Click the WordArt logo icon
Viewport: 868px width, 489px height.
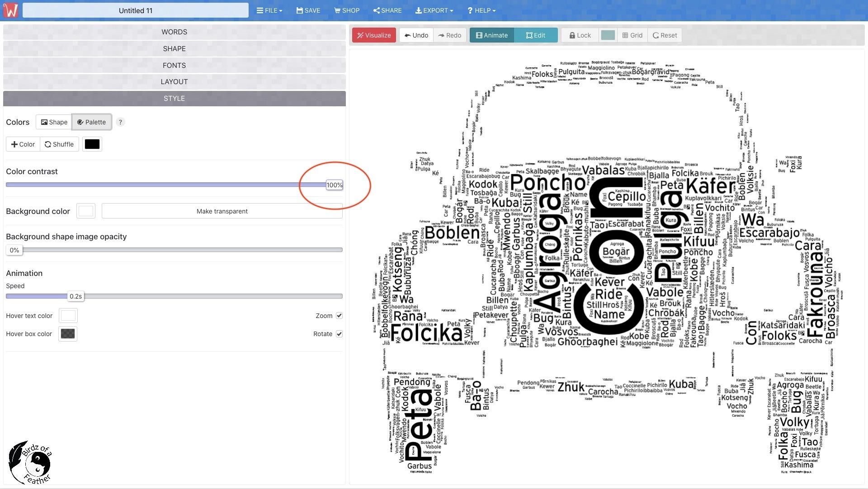pos(10,10)
